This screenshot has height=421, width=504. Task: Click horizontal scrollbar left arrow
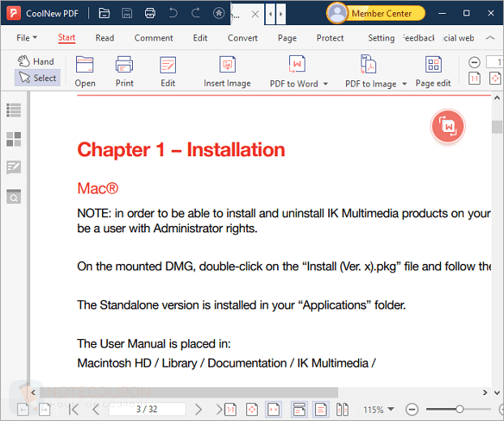pos(33,393)
